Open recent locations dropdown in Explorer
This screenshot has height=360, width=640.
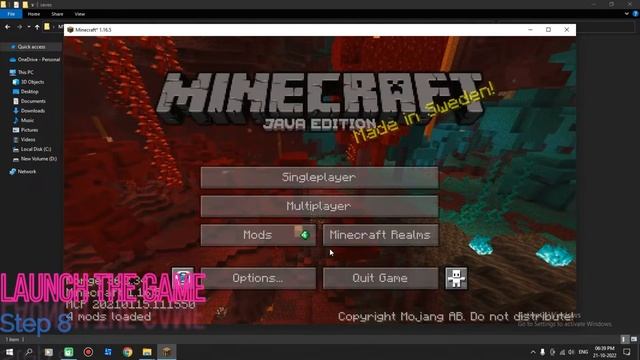point(29,27)
